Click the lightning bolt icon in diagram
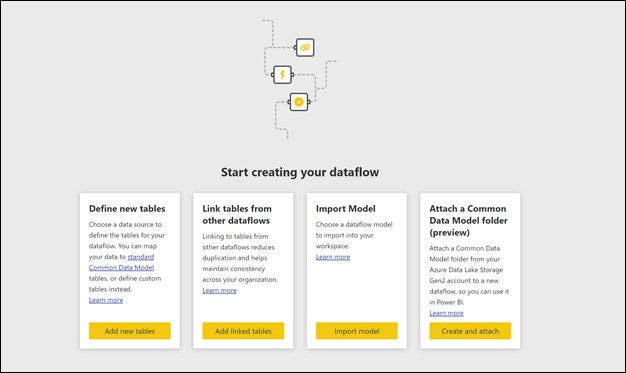Screen dimensions: 626x373 [282, 75]
